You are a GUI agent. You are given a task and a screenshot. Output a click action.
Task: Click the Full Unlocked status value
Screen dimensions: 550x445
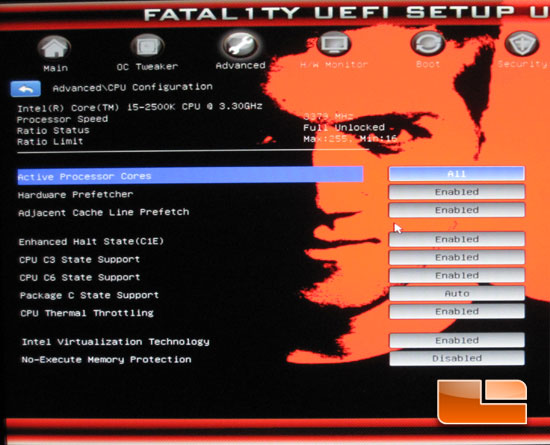coord(344,128)
